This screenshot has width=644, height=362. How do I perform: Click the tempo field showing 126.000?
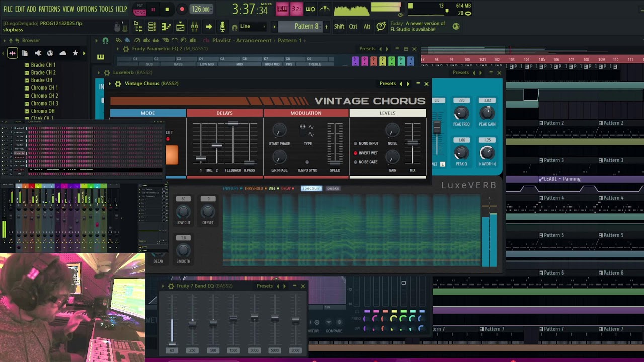click(200, 9)
